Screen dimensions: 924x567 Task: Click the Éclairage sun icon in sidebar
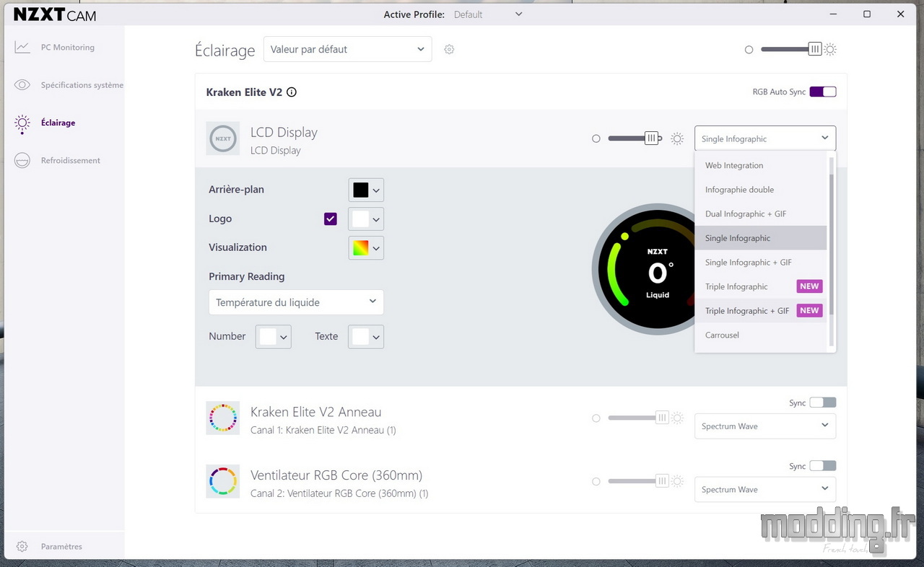[22, 123]
